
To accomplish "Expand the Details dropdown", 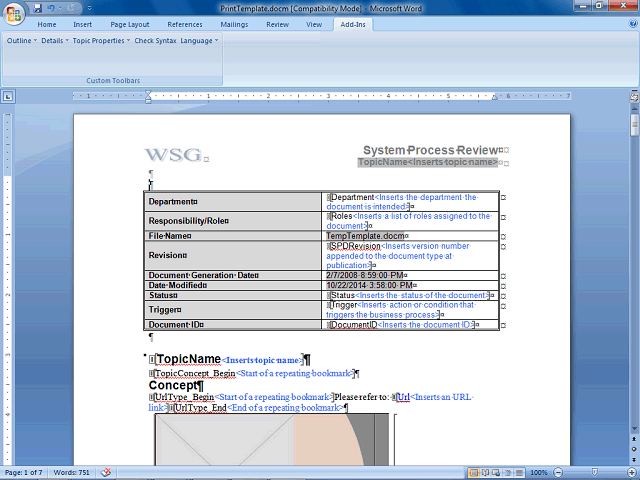I will (x=55, y=40).
